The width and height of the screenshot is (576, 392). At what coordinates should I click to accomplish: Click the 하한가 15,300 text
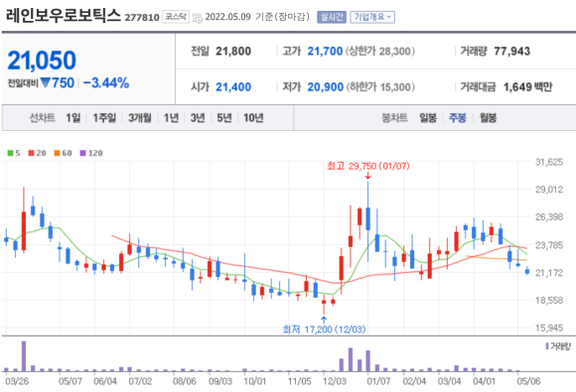tap(380, 87)
